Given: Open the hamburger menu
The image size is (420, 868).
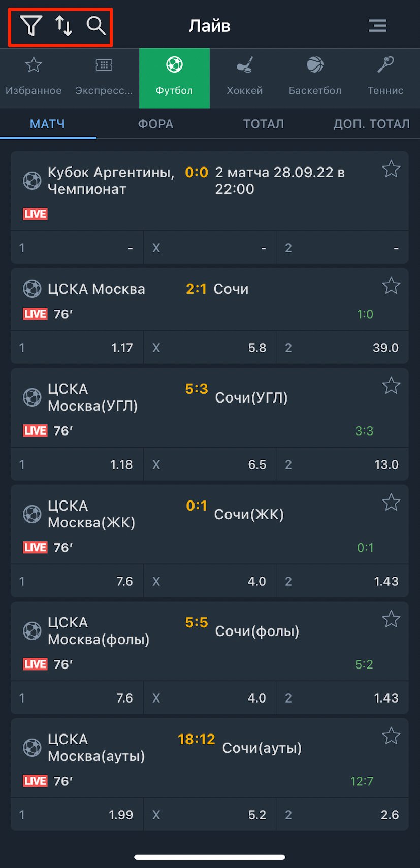Looking at the screenshot, I should tap(377, 25).
